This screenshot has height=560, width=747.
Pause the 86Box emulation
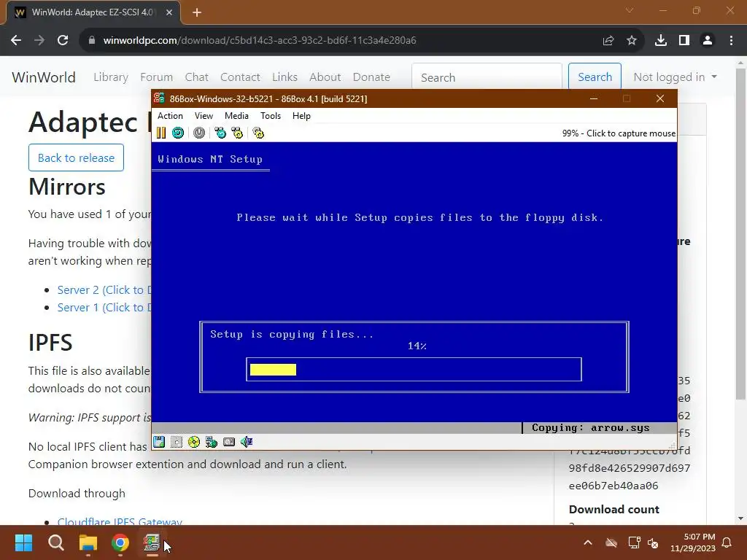[161, 133]
